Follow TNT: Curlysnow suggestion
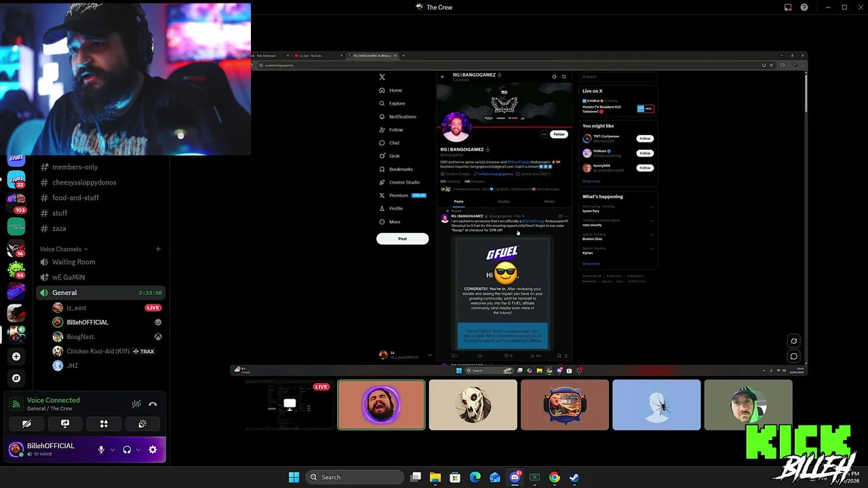Image resolution: width=868 pixels, height=488 pixels. (x=645, y=138)
